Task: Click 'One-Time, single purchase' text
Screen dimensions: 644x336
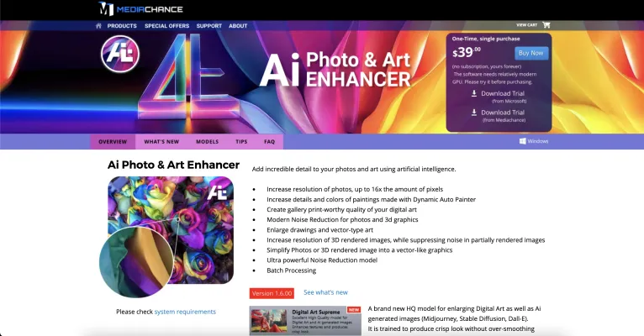Action: (x=486, y=39)
